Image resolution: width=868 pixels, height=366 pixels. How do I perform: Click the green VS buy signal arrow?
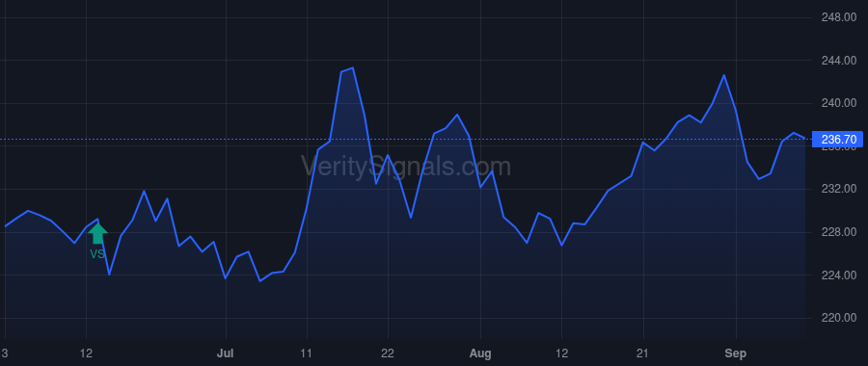point(97,233)
